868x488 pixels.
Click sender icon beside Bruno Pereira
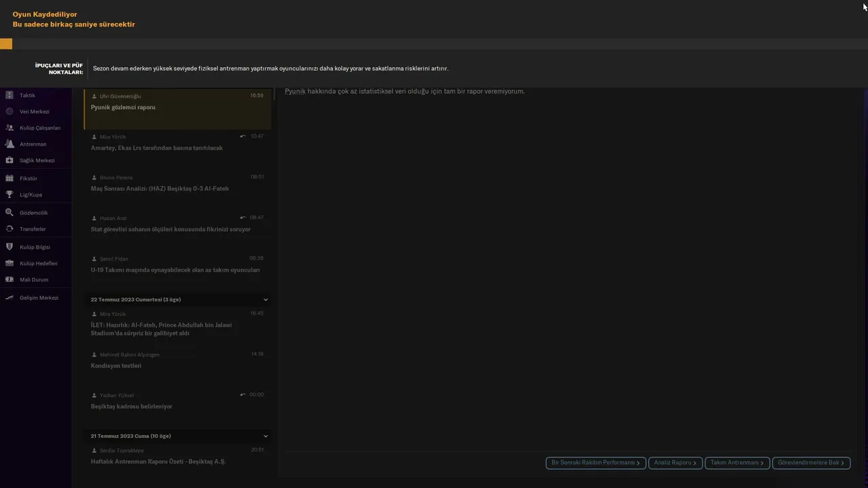pos(94,178)
